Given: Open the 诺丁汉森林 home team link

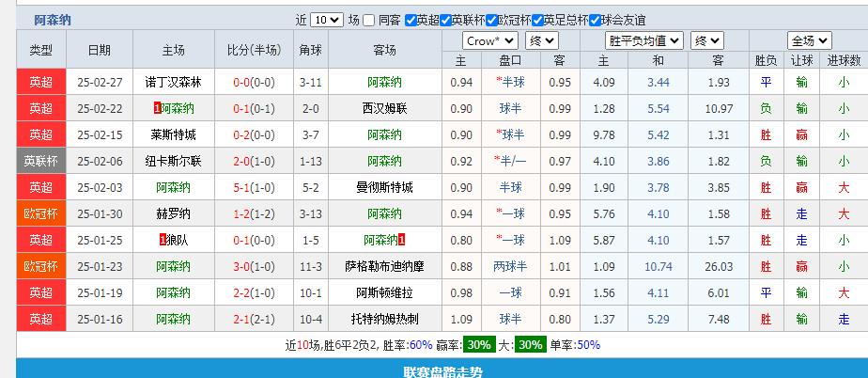Looking at the screenshot, I should coord(173,83).
